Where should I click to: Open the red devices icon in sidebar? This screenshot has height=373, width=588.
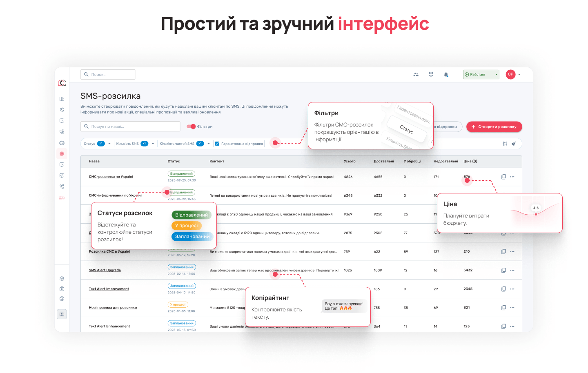(x=62, y=198)
